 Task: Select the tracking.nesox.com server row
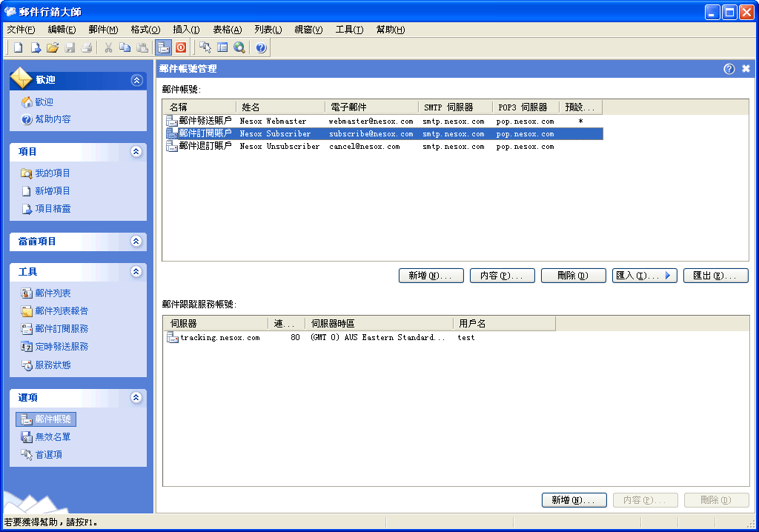pyautogui.click(x=219, y=338)
